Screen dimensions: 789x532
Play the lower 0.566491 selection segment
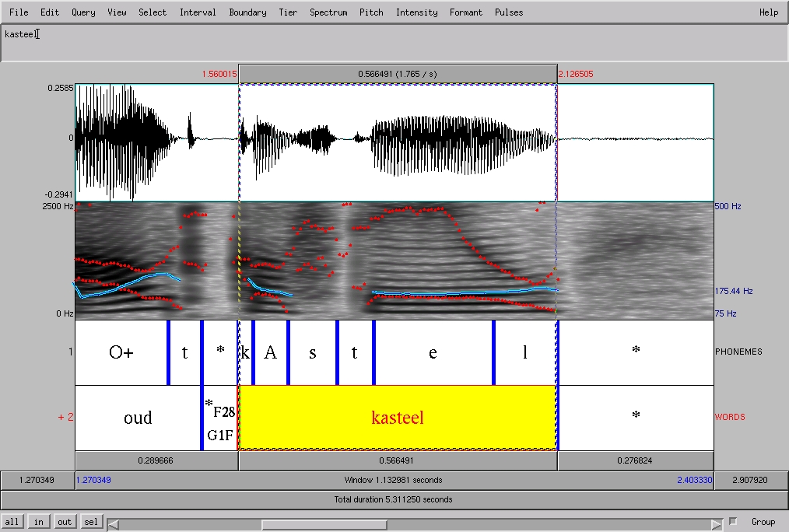tap(398, 460)
